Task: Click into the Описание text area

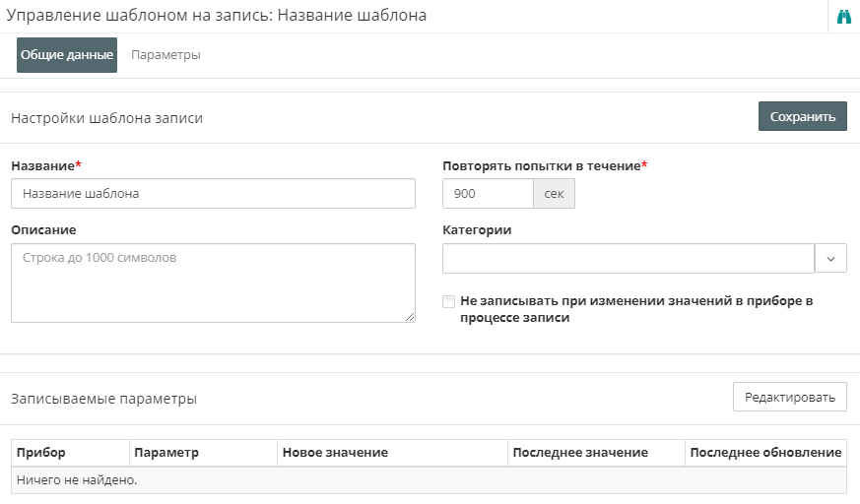Action: (x=213, y=283)
